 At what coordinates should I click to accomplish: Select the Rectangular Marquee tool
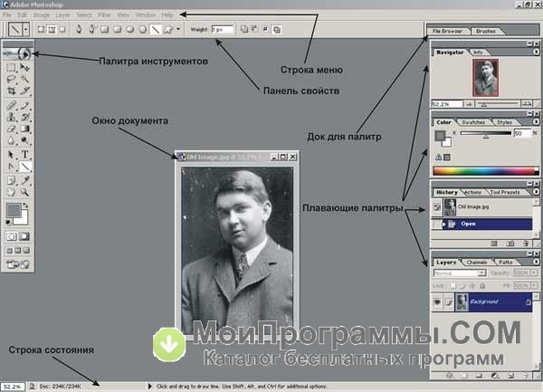pos(11,68)
